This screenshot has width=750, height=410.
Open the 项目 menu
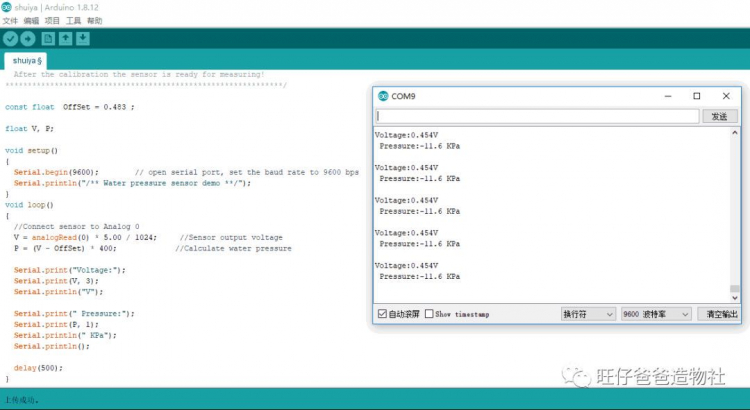(x=52, y=21)
